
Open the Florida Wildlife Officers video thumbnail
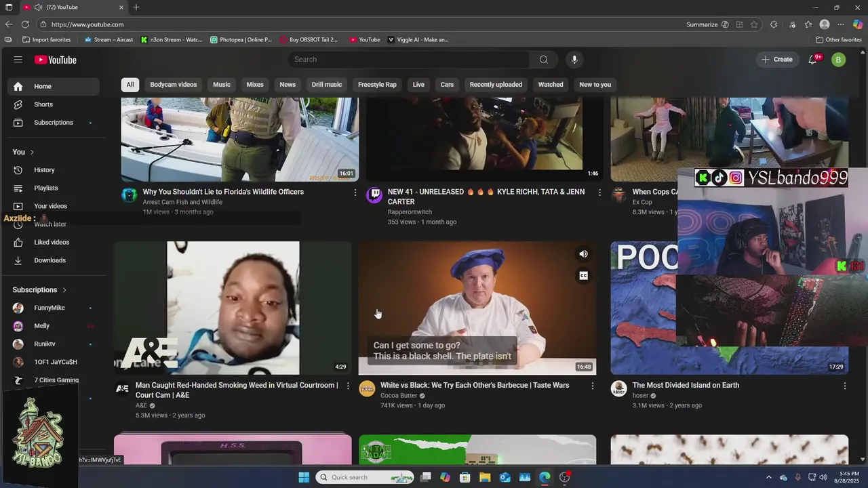(x=239, y=139)
